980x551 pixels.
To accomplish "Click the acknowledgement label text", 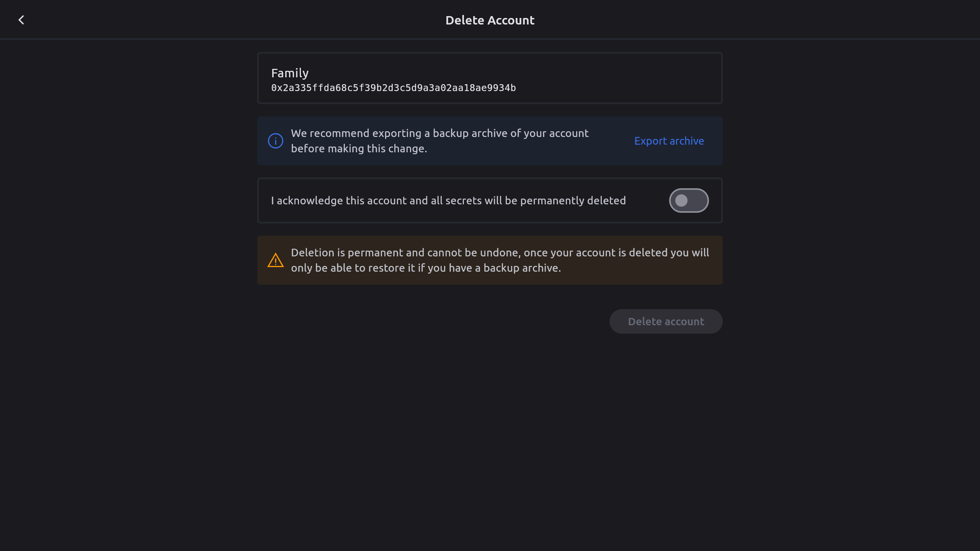I will [x=448, y=201].
